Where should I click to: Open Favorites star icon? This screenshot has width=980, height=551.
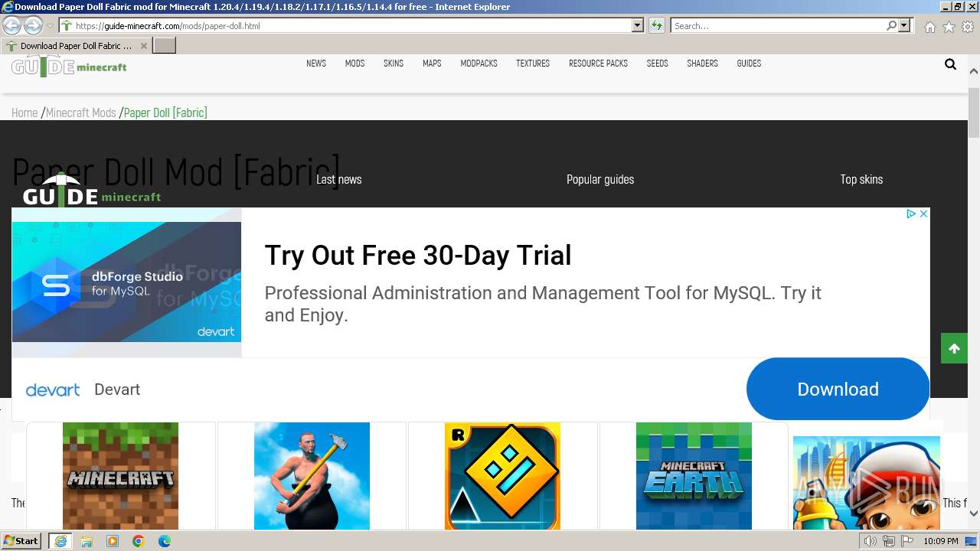click(x=949, y=27)
